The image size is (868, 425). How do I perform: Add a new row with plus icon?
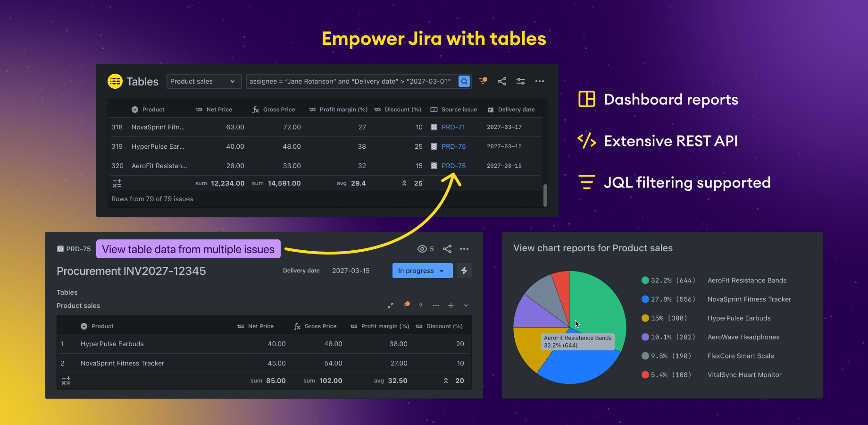coord(451,306)
